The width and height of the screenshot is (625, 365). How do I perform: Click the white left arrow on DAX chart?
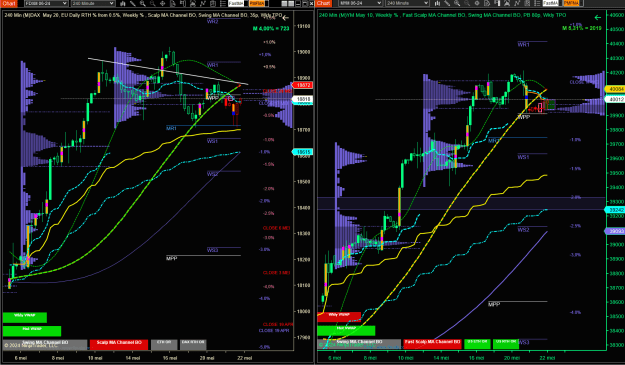[285, 18]
